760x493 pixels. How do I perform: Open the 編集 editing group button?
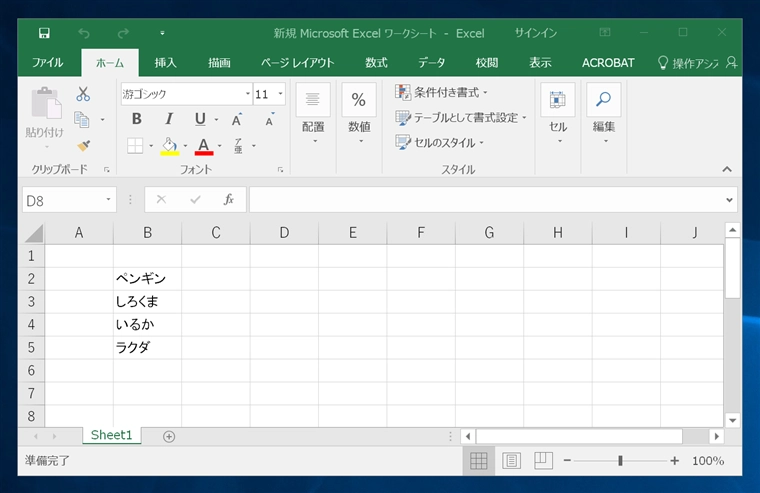coord(603,114)
